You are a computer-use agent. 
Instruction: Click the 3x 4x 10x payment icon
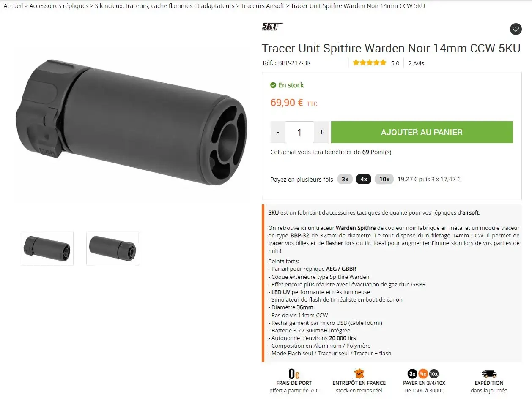pos(423,374)
